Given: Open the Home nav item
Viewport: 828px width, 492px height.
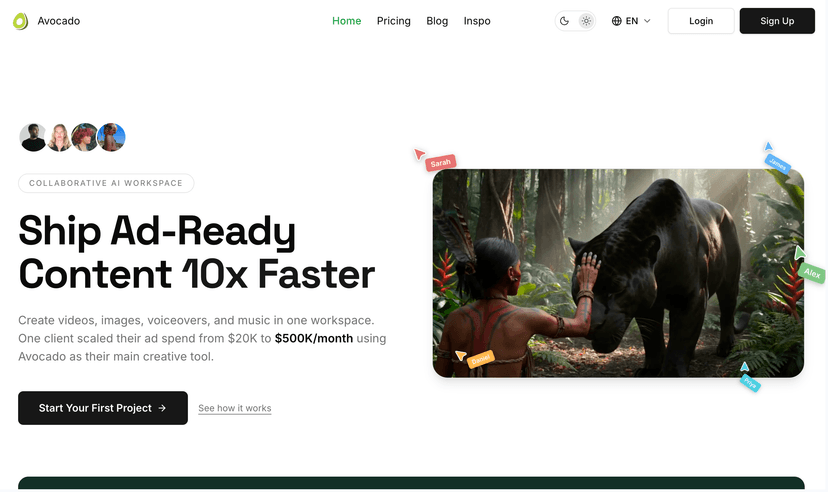Looking at the screenshot, I should tap(346, 21).
